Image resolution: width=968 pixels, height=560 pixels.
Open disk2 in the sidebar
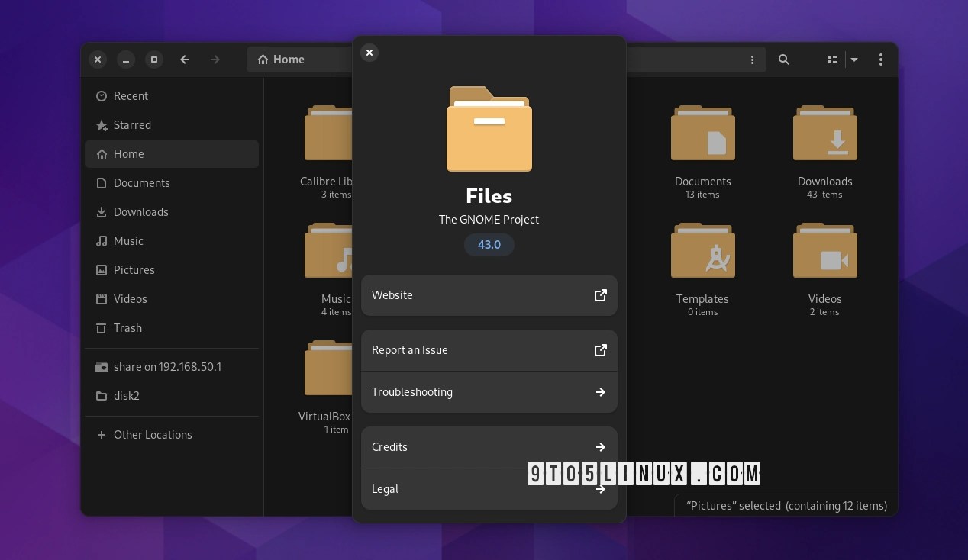tap(172, 396)
